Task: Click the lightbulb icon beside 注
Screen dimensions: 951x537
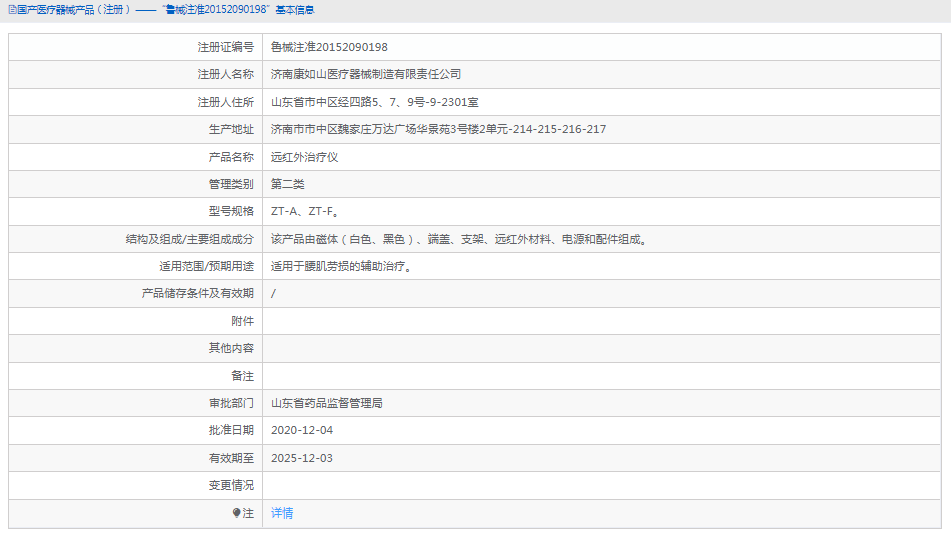Action: click(x=237, y=513)
